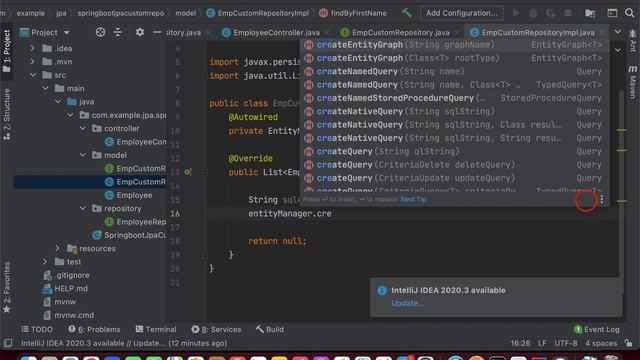Select .gitignore file

point(66,275)
